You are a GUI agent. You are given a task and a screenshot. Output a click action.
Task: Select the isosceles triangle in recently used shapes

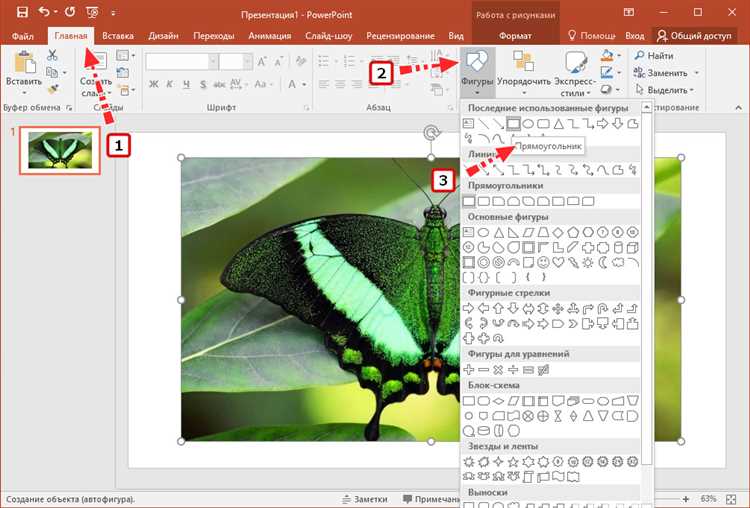pyautogui.click(x=559, y=123)
